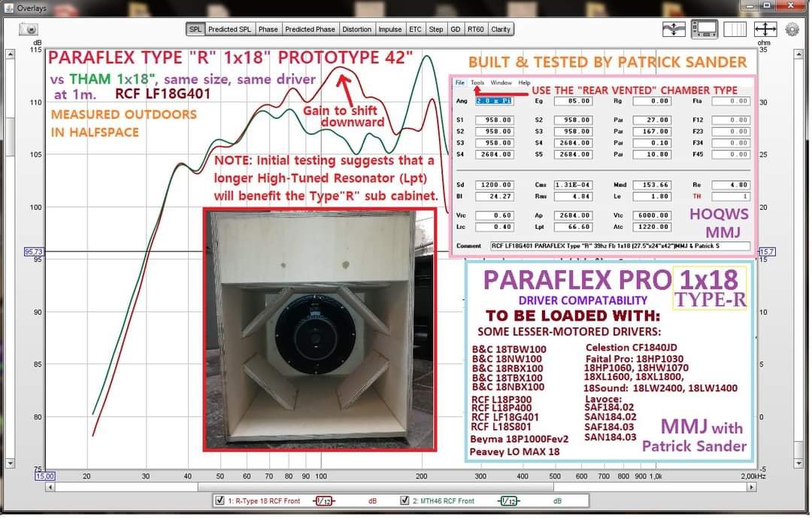The image size is (812, 520).
Task: Select the Impulse tab
Action: click(390, 29)
